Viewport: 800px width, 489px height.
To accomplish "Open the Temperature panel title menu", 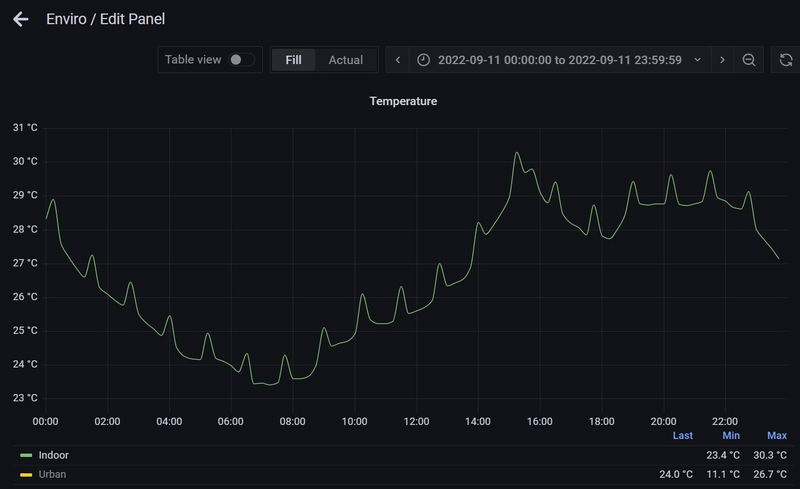I will click(x=403, y=101).
